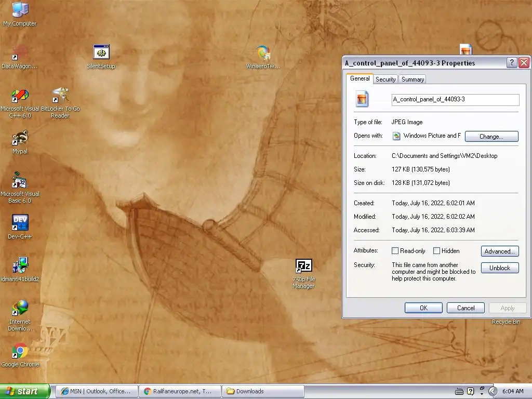The image size is (532, 399).
Task: Open the Windows start menu
Action: tap(25, 391)
